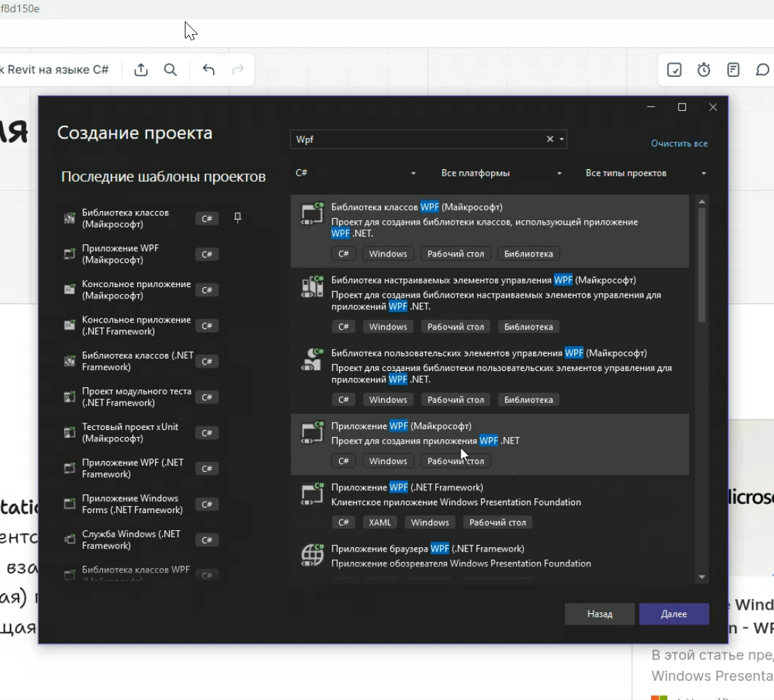
Task: Close the Создание проекта dialog
Action: click(713, 107)
